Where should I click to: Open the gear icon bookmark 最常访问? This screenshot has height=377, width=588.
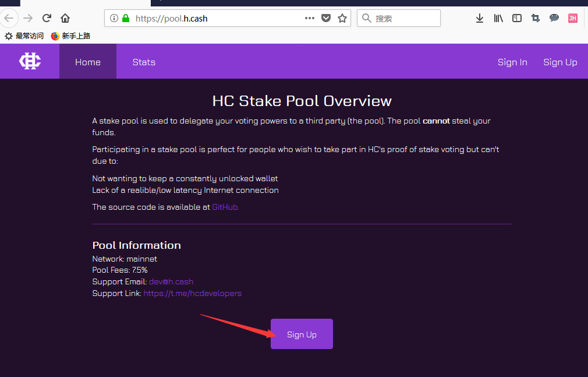coord(24,36)
